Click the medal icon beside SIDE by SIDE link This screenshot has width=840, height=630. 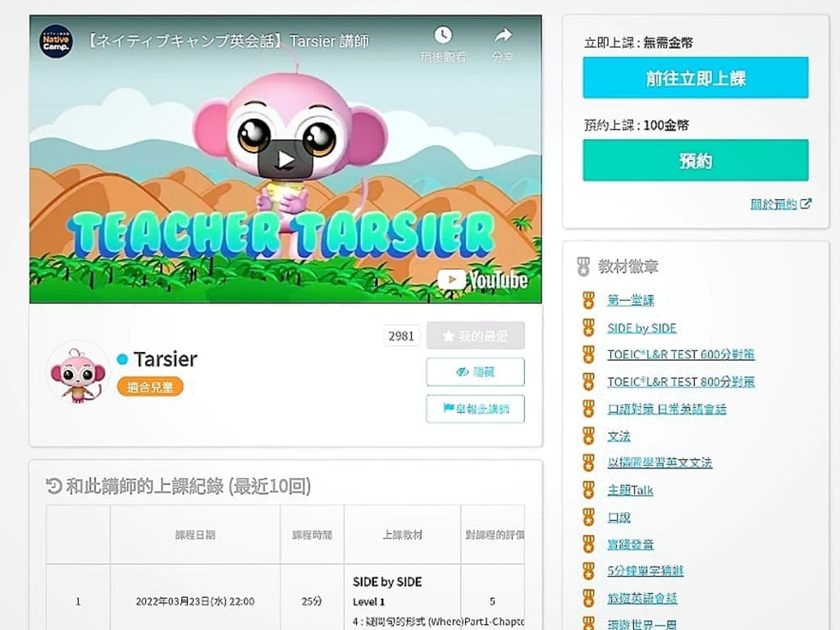(588, 328)
